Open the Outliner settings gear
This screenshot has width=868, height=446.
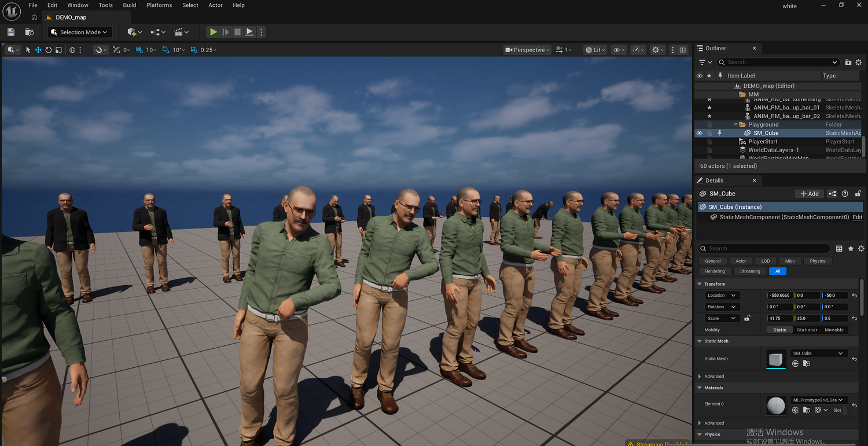[859, 62]
